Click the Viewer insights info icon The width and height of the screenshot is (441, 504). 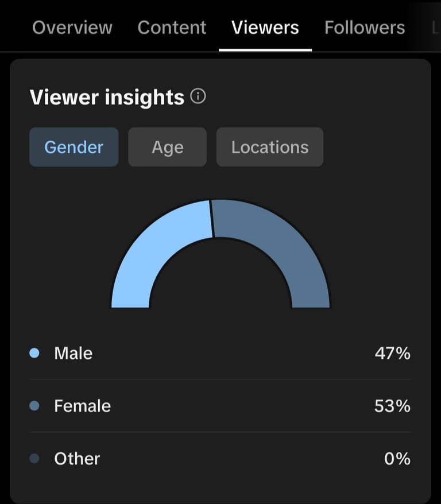[198, 96]
